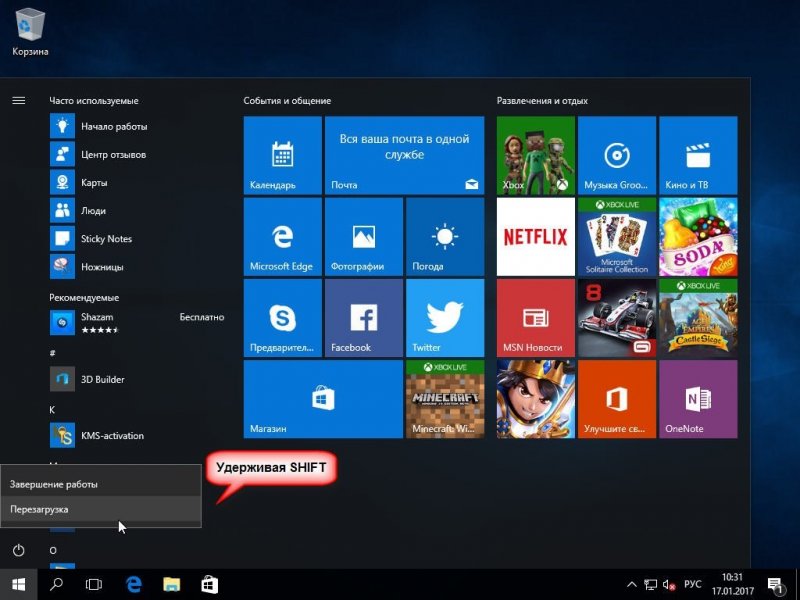
Task: Open the network tray icon
Action: point(650,585)
